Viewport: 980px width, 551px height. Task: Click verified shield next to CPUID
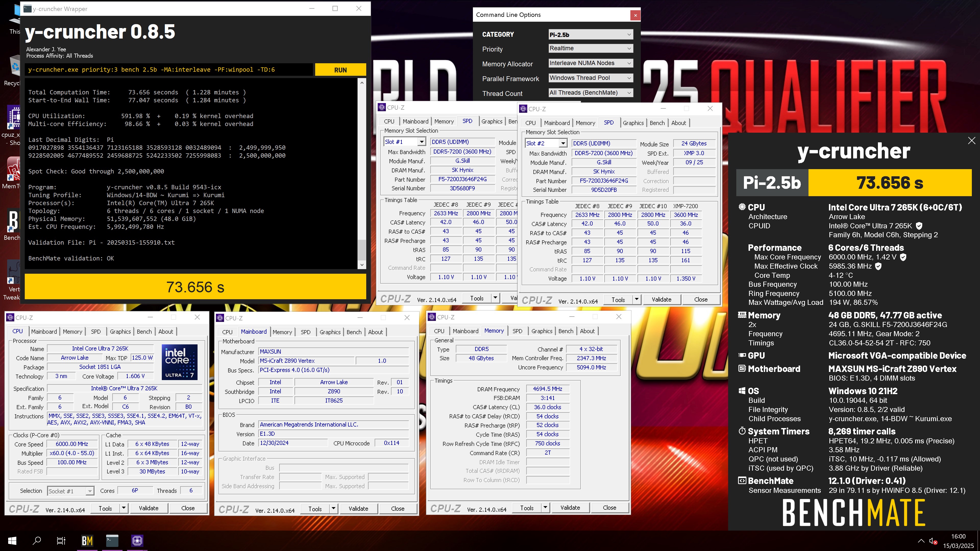tap(919, 226)
